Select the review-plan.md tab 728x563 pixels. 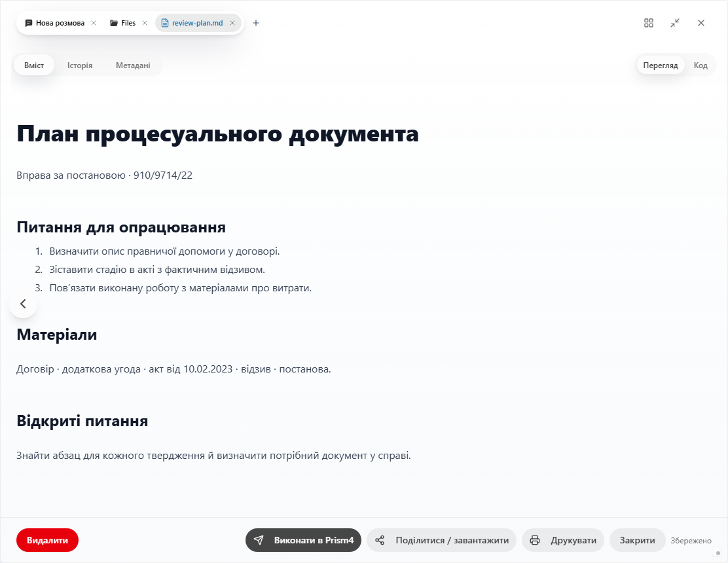click(x=198, y=23)
